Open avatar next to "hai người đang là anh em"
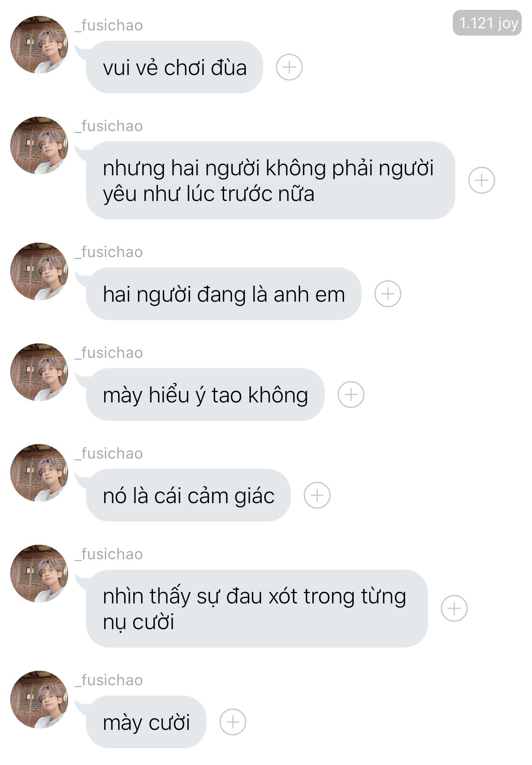Viewport: 532px width, 765px height. coord(39,271)
